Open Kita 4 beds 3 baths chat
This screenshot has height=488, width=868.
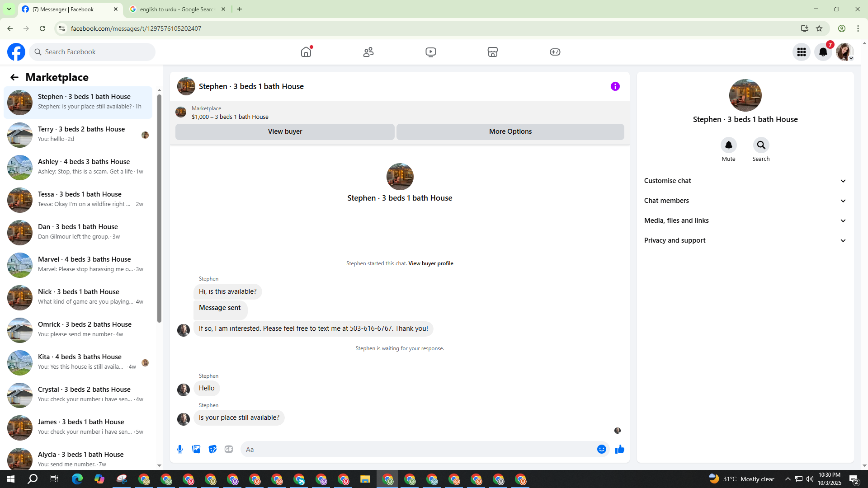[78, 363]
